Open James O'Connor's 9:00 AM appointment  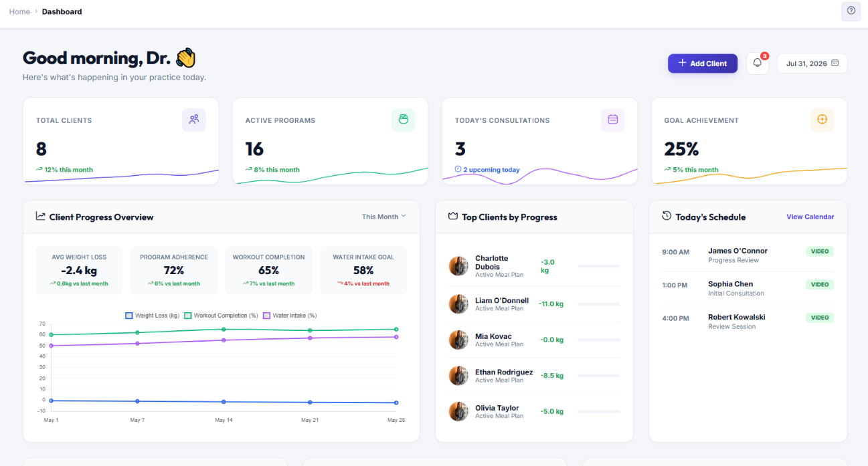748,255
